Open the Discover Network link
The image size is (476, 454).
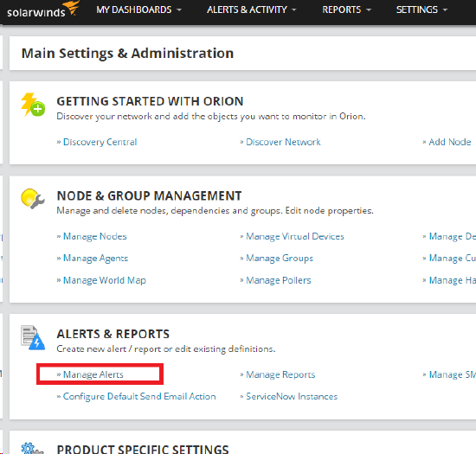click(x=283, y=142)
